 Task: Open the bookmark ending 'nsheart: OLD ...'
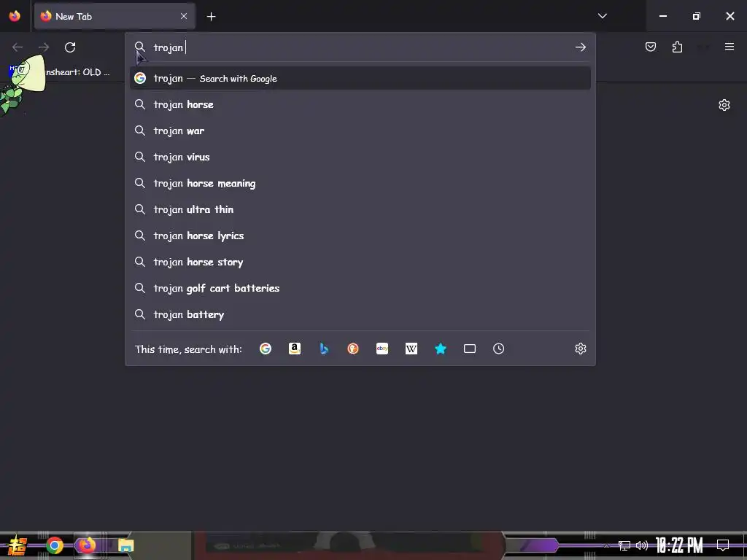pyautogui.click(x=60, y=72)
